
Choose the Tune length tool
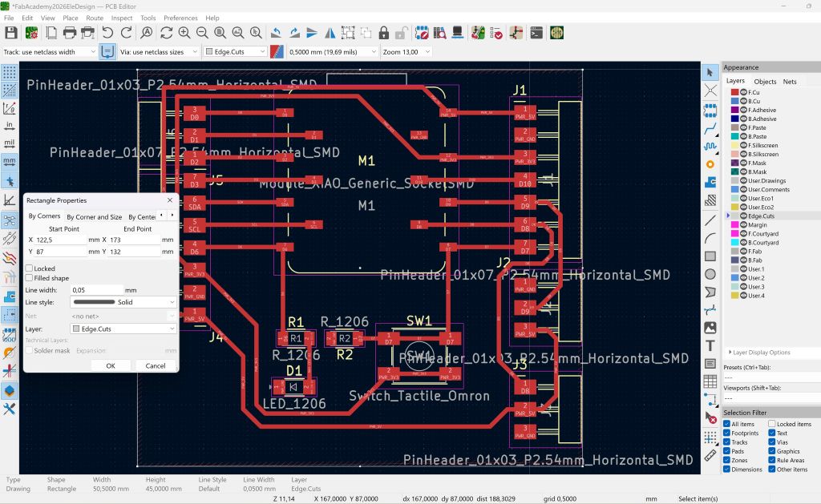pos(710,147)
